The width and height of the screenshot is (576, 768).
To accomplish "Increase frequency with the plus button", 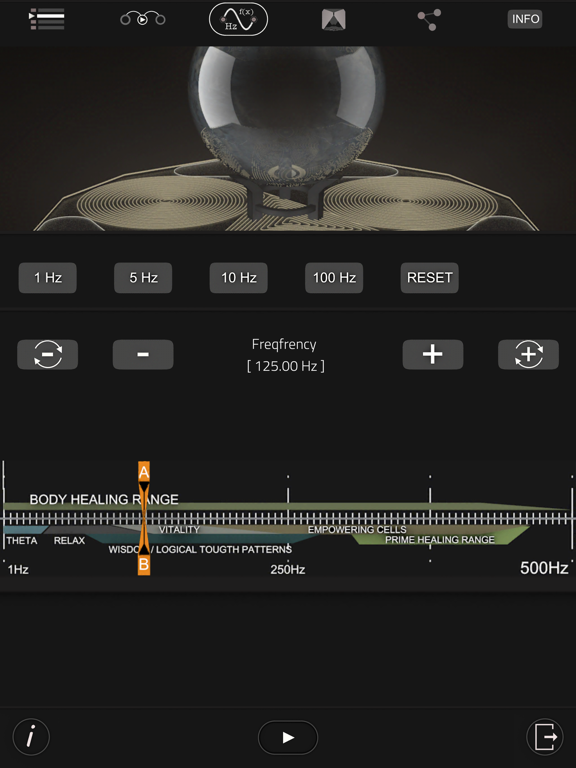I will point(433,354).
